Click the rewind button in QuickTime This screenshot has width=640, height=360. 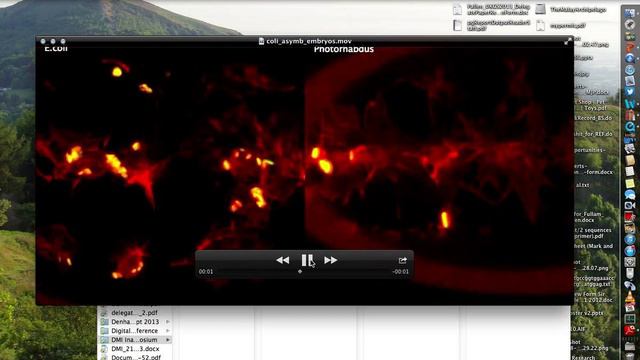[282, 260]
